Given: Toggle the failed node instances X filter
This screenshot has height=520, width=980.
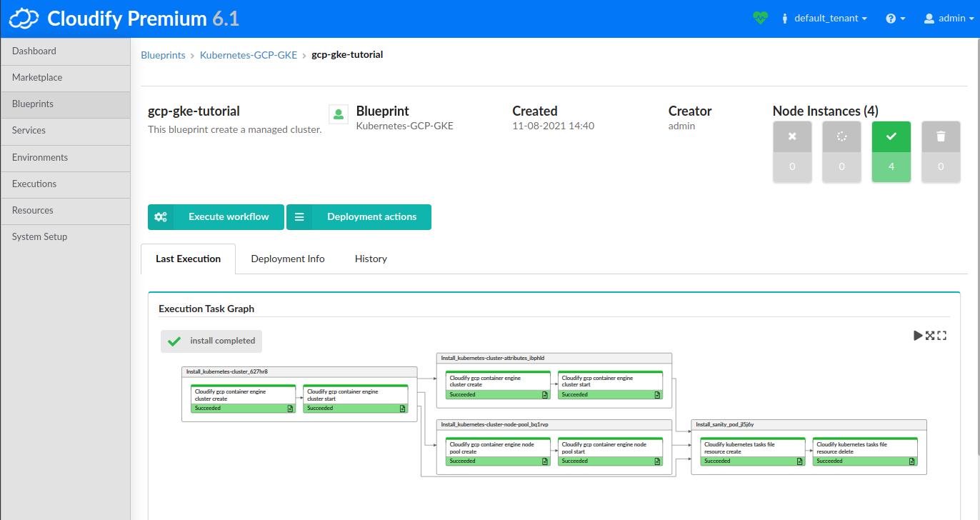Looking at the screenshot, I should (x=792, y=136).
